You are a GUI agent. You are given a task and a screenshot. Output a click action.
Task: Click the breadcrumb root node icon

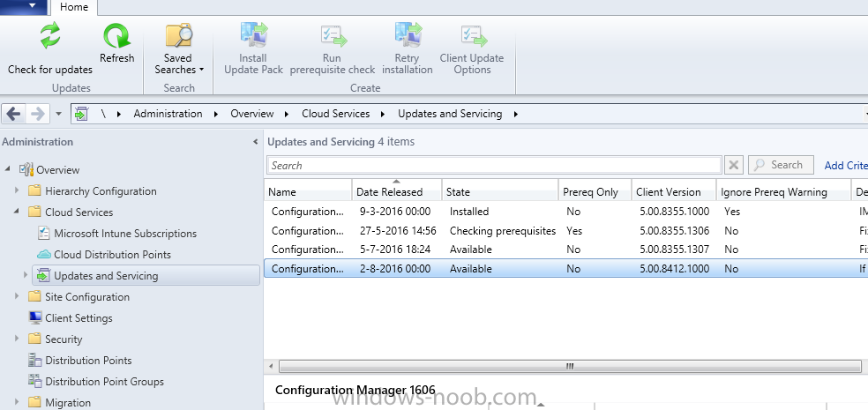click(x=81, y=114)
